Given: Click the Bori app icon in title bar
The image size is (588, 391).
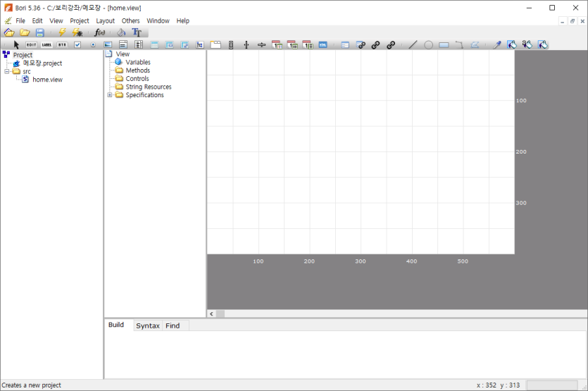Looking at the screenshot, I should 8,8.
